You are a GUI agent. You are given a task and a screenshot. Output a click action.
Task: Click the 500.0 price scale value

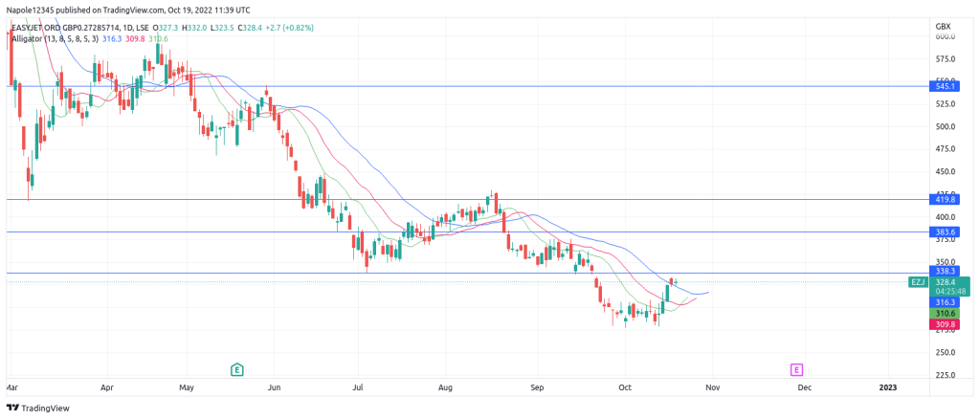point(947,127)
